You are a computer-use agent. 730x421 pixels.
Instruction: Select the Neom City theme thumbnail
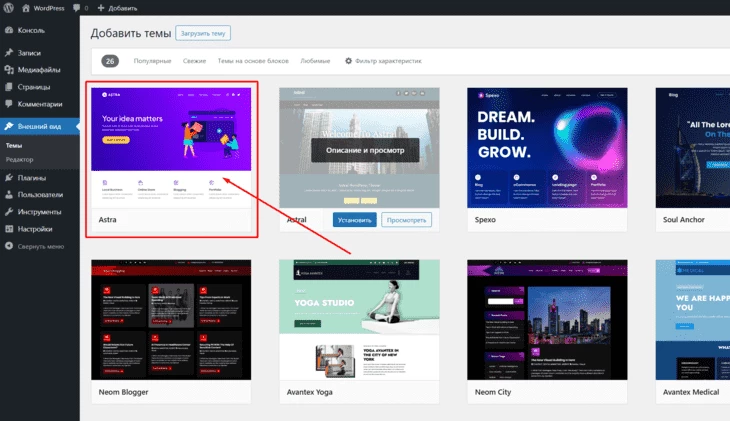(x=547, y=319)
